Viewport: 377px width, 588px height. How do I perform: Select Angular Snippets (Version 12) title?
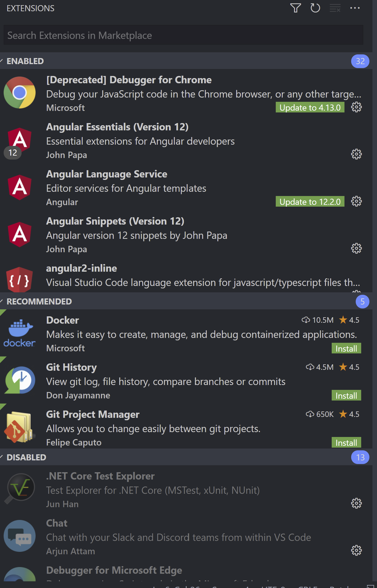[115, 221]
